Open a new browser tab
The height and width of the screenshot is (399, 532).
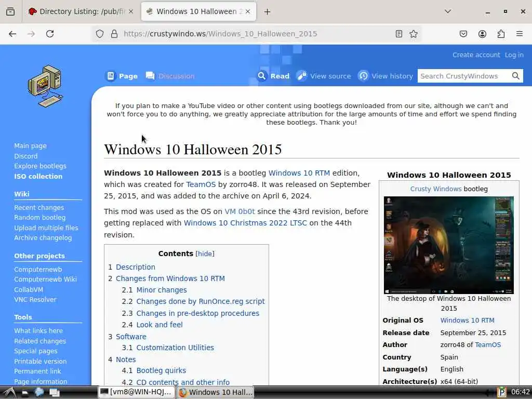click(268, 12)
